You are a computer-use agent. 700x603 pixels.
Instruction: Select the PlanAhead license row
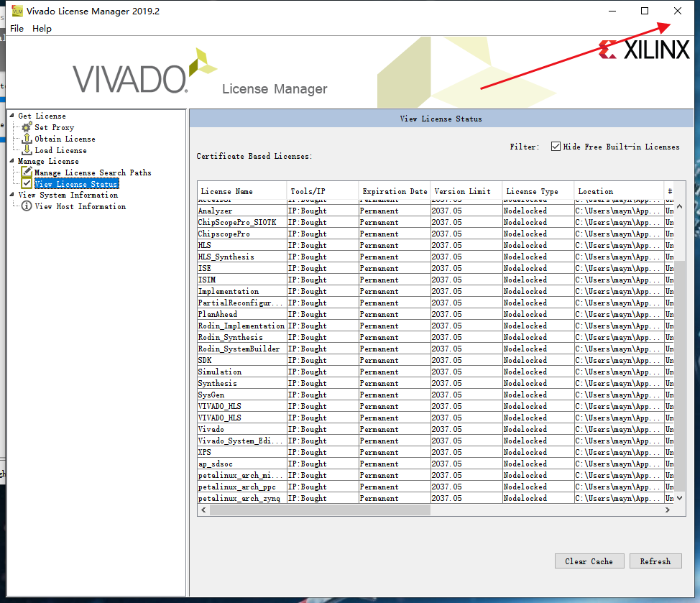436,314
